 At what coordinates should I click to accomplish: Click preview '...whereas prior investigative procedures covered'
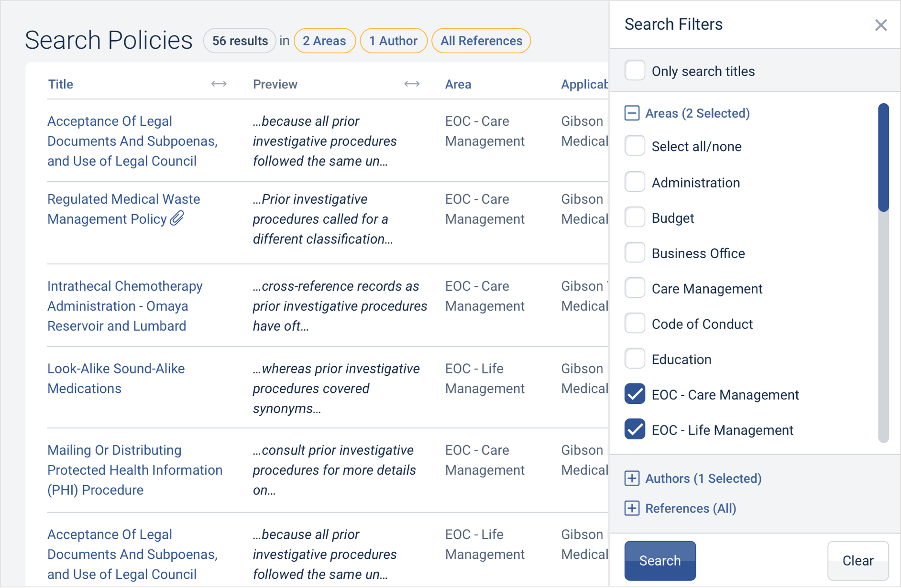click(x=336, y=389)
